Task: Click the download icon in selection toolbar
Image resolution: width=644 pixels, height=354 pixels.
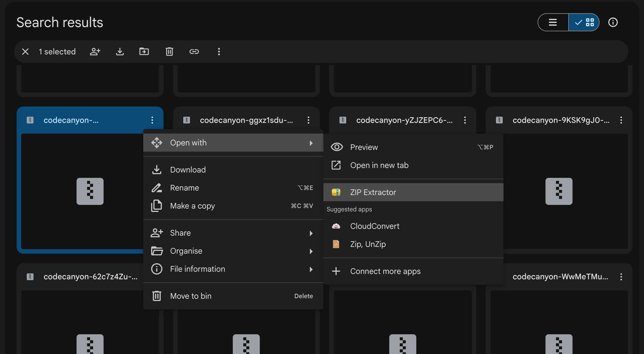Action: (120, 52)
